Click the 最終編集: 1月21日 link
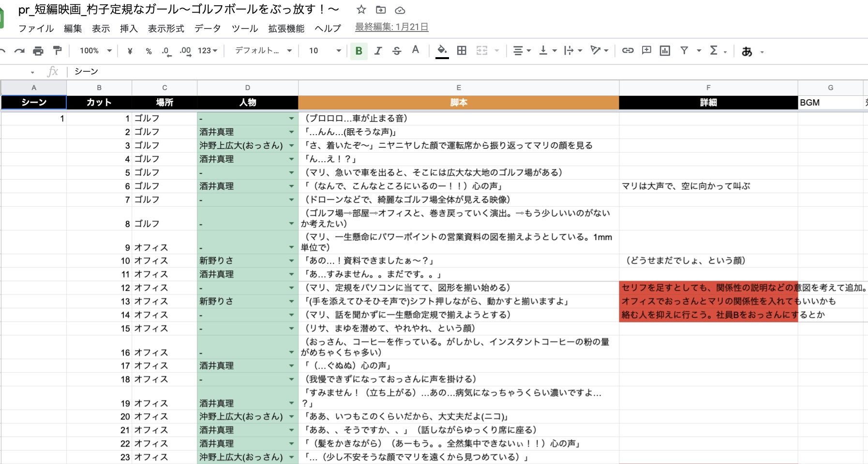The height and width of the screenshot is (464, 868). tap(391, 27)
